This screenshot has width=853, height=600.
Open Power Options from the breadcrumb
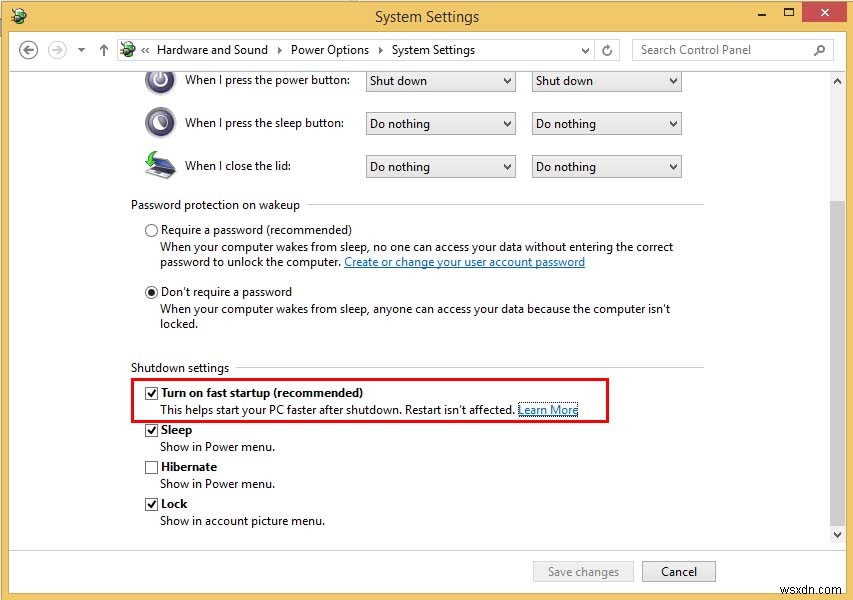pos(330,49)
